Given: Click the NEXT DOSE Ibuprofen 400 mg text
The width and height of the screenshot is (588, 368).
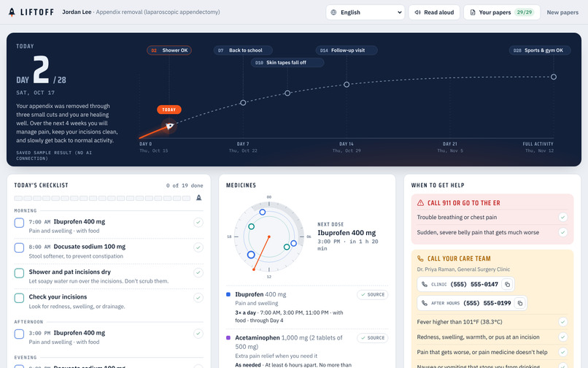Looking at the screenshot, I should point(347,233).
